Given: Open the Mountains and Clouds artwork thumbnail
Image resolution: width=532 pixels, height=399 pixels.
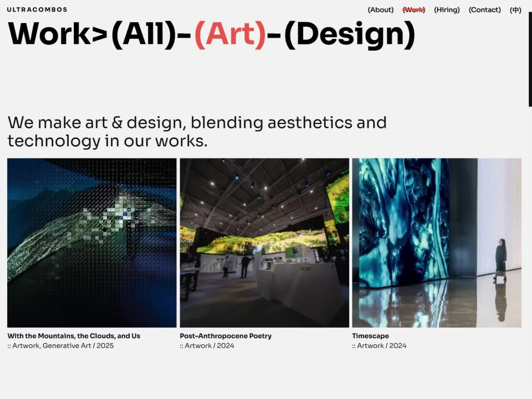Looking at the screenshot, I should [92, 243].
